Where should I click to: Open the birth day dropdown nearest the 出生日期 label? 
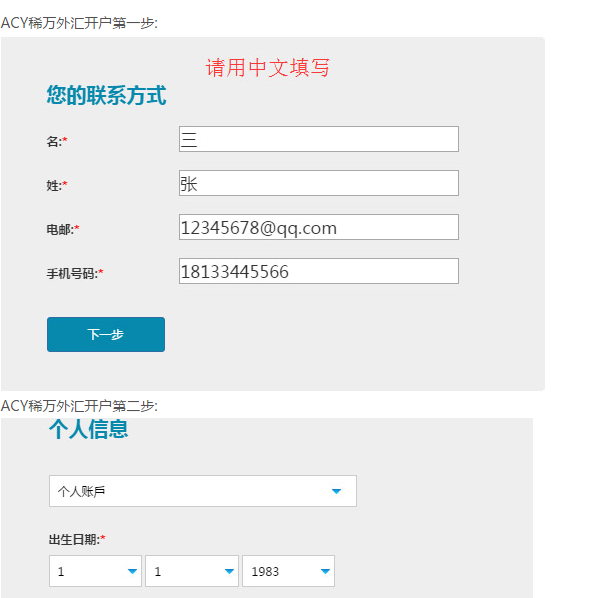[95, 571]
